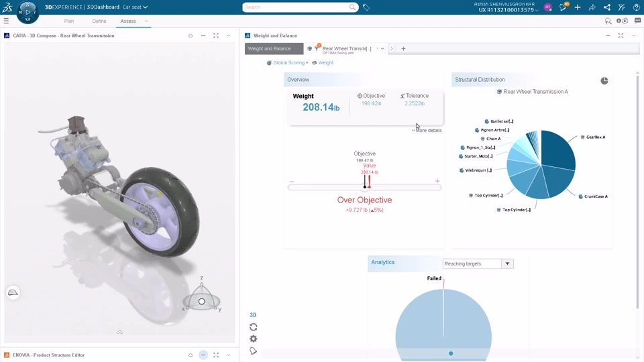This screenshot has width=644, height=362.
Task: Click the next tab arrow in tab bar
Action: click(392, 48)
